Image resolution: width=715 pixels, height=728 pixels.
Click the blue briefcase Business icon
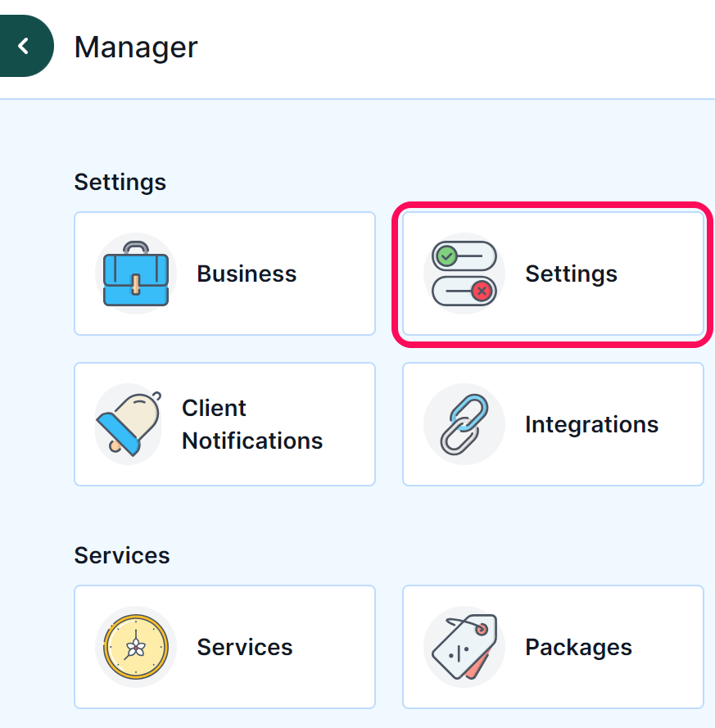point(136,274)
